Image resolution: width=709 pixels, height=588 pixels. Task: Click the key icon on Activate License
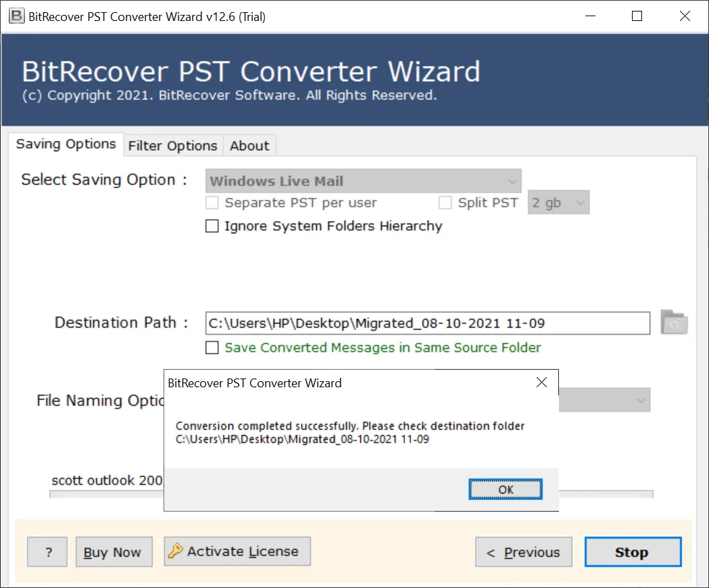click(176, 552)
